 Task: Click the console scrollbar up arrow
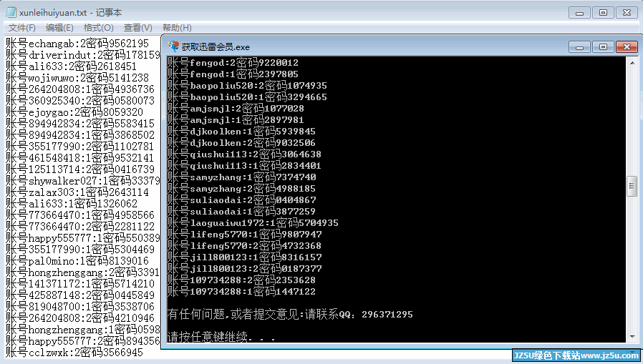coord(632,63)
